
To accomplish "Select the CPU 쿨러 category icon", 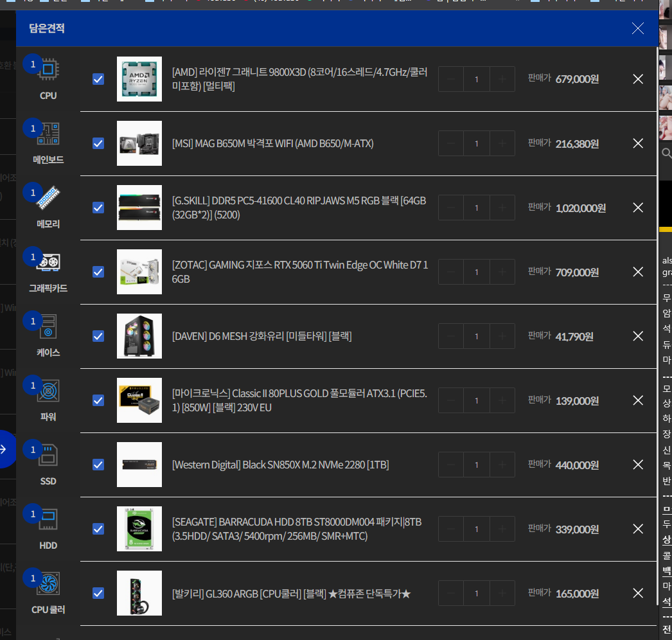I will 48,583.
